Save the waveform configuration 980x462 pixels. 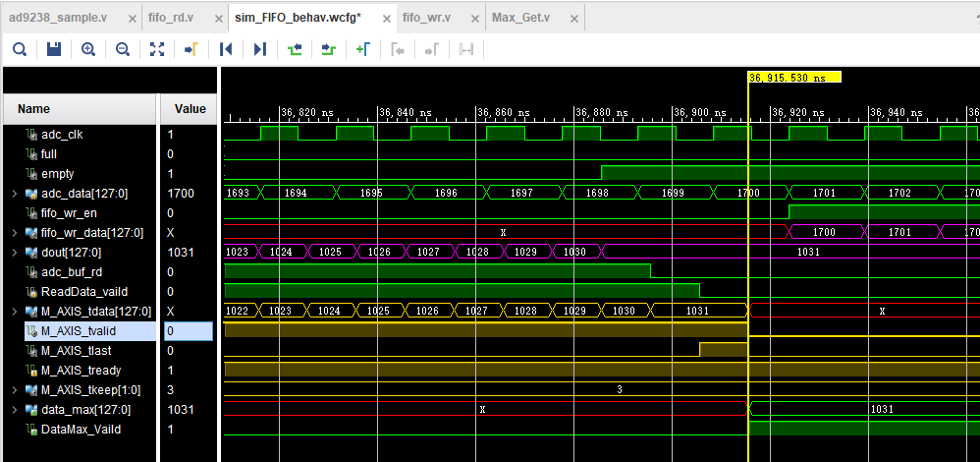[54, 49]
